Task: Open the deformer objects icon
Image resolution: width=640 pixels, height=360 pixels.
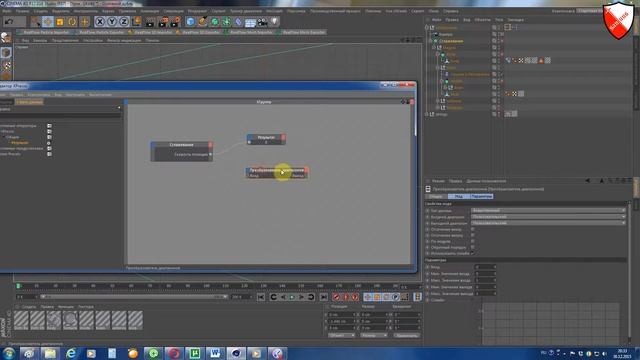Action: tap(239, 21)
